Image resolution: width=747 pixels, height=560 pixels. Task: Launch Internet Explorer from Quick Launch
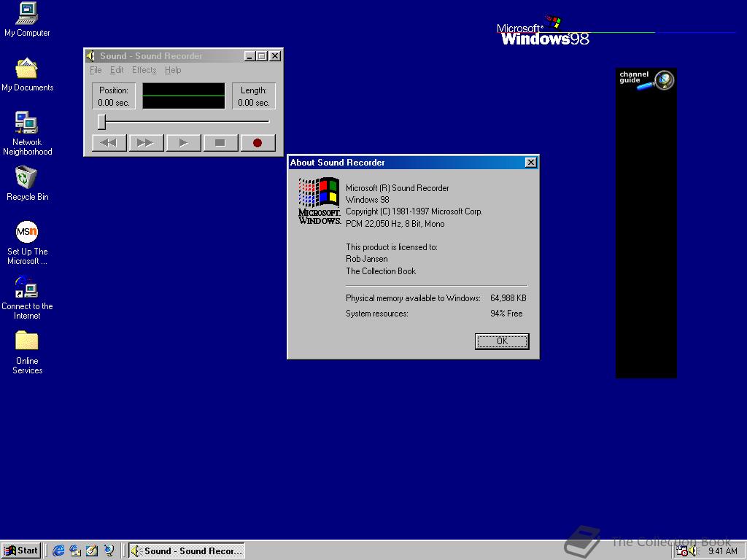(58, 551)
